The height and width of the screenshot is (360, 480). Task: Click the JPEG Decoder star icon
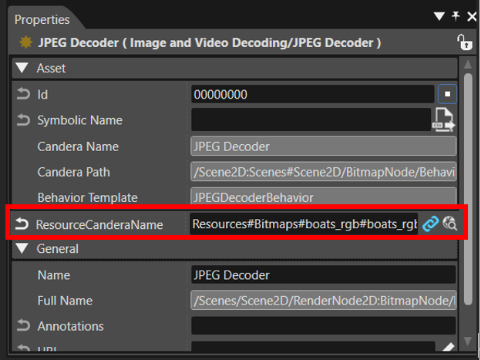(26, 42)
